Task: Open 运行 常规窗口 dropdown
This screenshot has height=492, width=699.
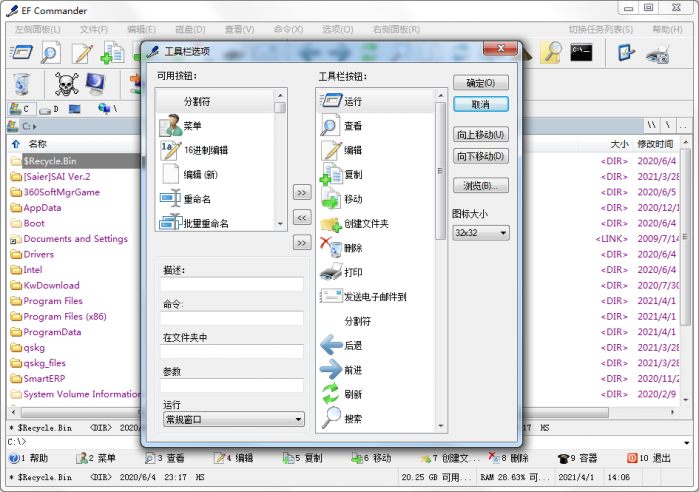Action: click(x=234, y=419)
